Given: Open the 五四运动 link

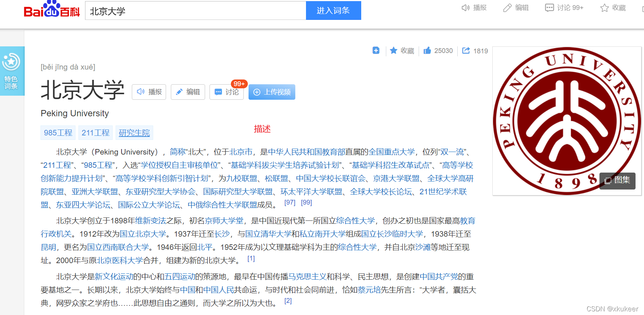Looking at the screenshot, I should coord(180,277).
